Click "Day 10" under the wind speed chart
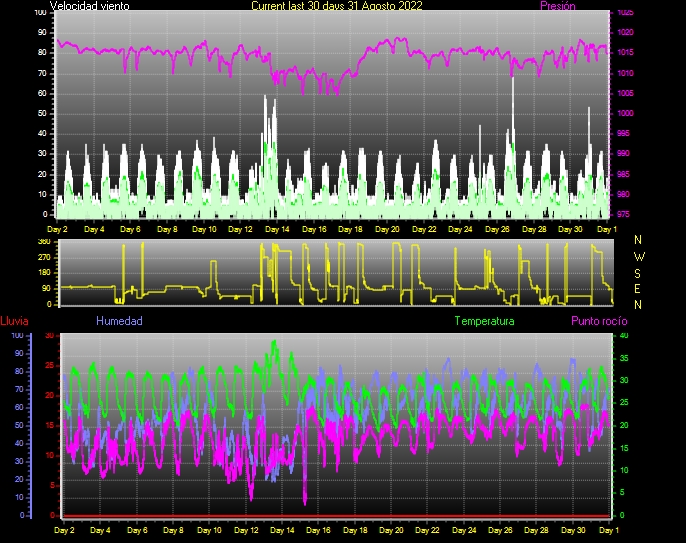The height and width of the screenshot is (543, 686). (x=204, y=229)
